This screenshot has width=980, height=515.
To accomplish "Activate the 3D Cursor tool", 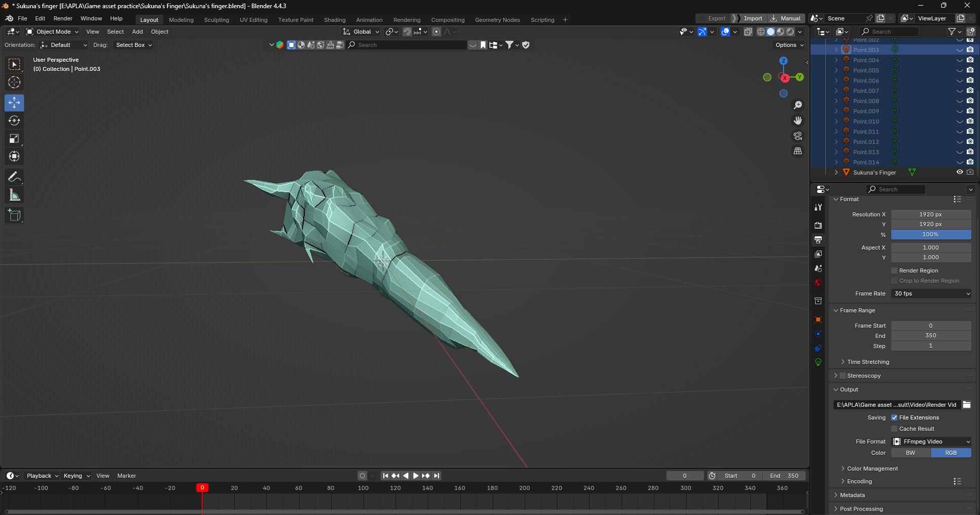I will (14, 82).
